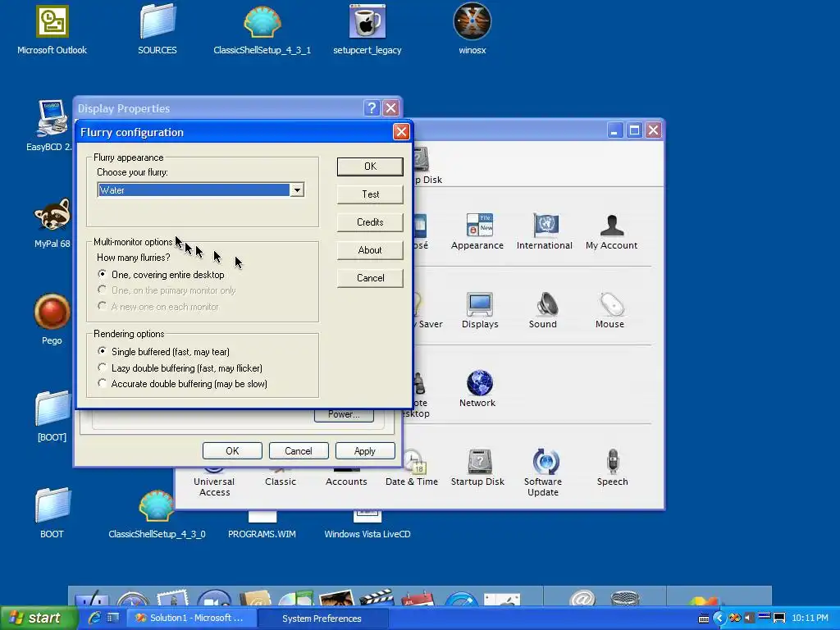Click the Power... button

[x=344, y=414]
